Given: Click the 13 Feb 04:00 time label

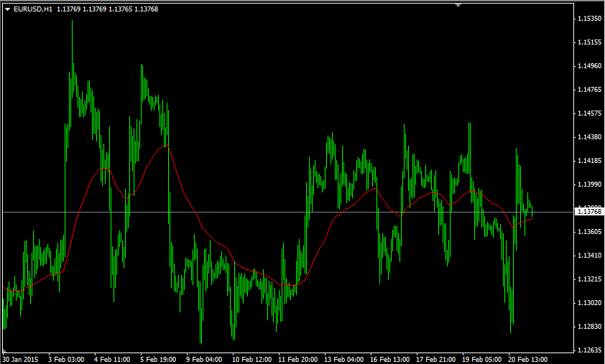Looking at the screenshot, I should 343,360.
